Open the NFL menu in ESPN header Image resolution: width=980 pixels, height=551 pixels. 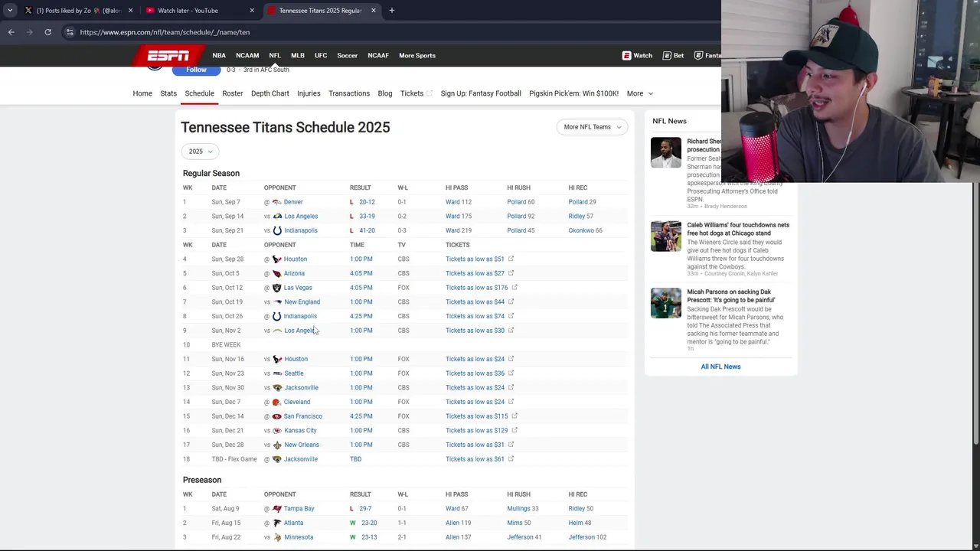[275, 55]
